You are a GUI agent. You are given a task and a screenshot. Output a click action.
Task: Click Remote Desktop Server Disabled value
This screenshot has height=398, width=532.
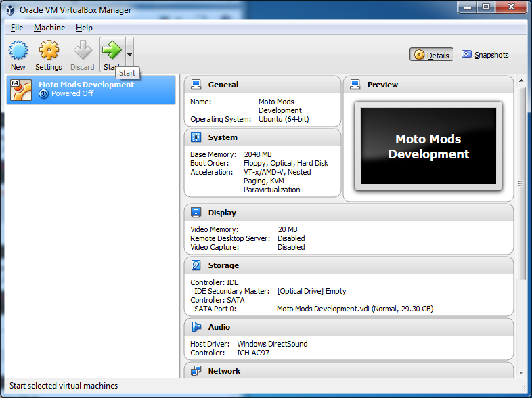tap(291, 238)
